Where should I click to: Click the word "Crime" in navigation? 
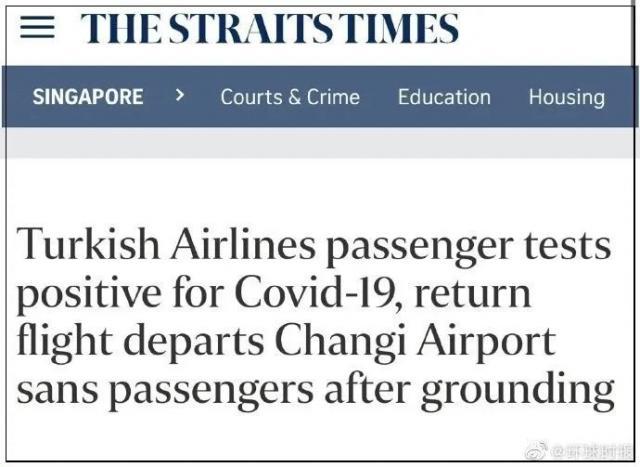(x=333, y=97)
